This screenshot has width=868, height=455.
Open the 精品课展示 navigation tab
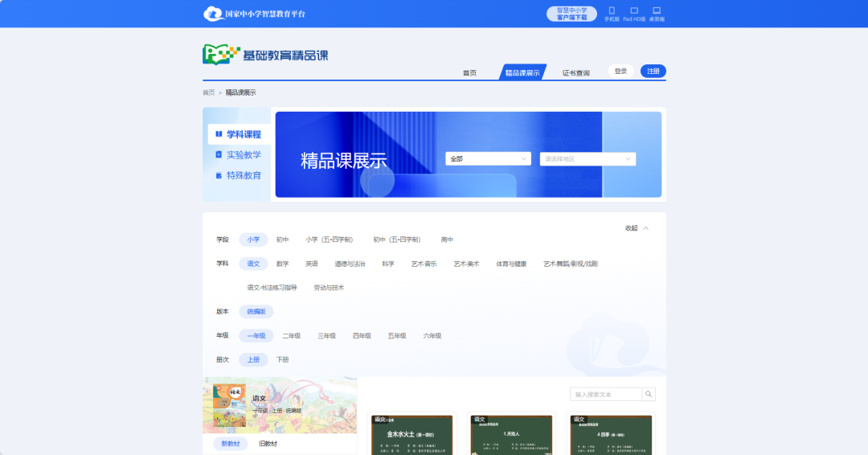[x=522, y=72]
